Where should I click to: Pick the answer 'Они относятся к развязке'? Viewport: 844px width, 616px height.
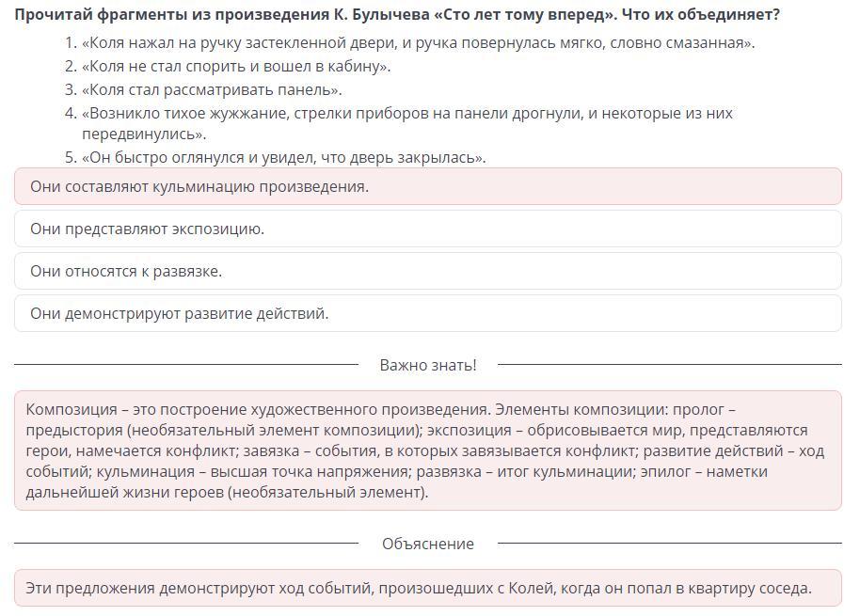point(428,271)
